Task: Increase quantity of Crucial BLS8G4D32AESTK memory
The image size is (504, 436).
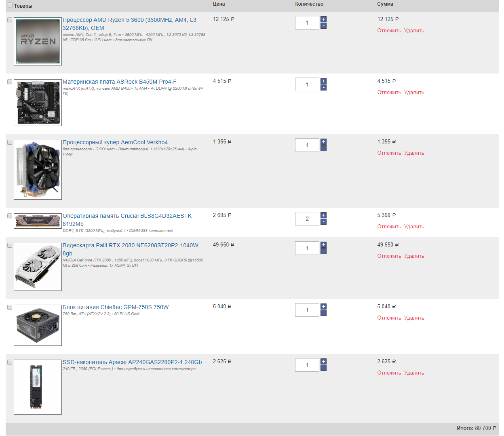Action: [x=323, y=215]
